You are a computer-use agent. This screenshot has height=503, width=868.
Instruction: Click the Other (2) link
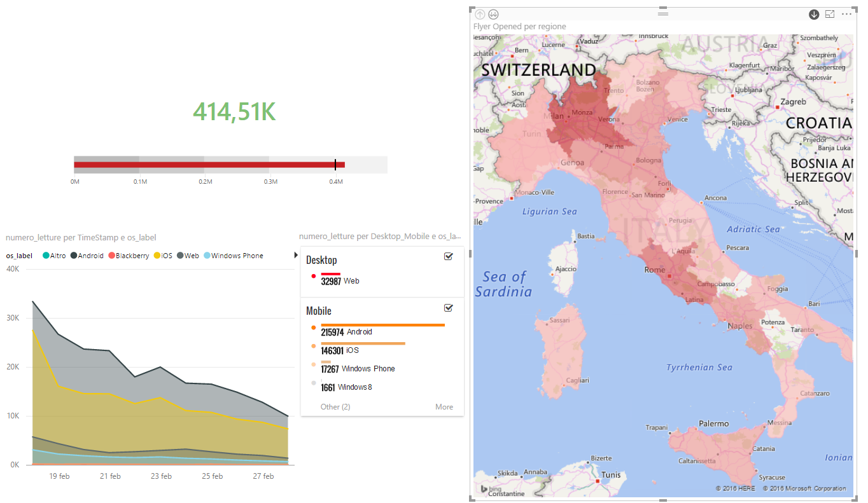pos(335,407)
